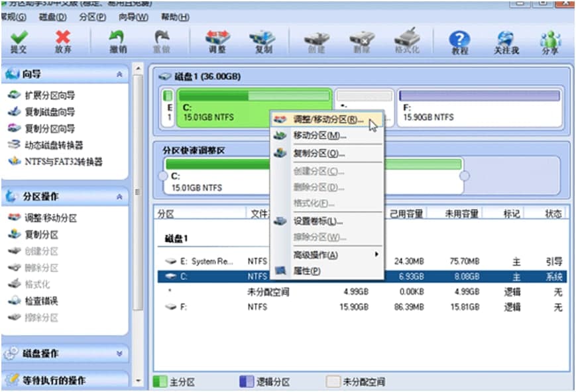
Task: Click the 已用容量 column header
Action: pos(406,214)
